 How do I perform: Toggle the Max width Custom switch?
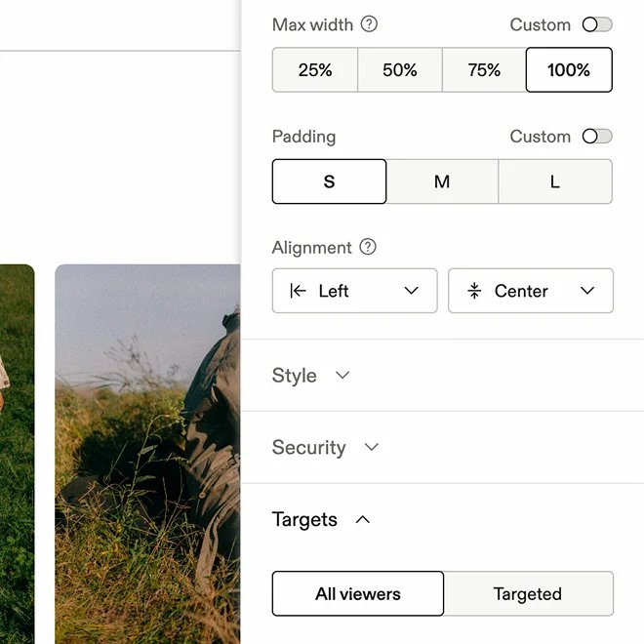click(597, 24)
